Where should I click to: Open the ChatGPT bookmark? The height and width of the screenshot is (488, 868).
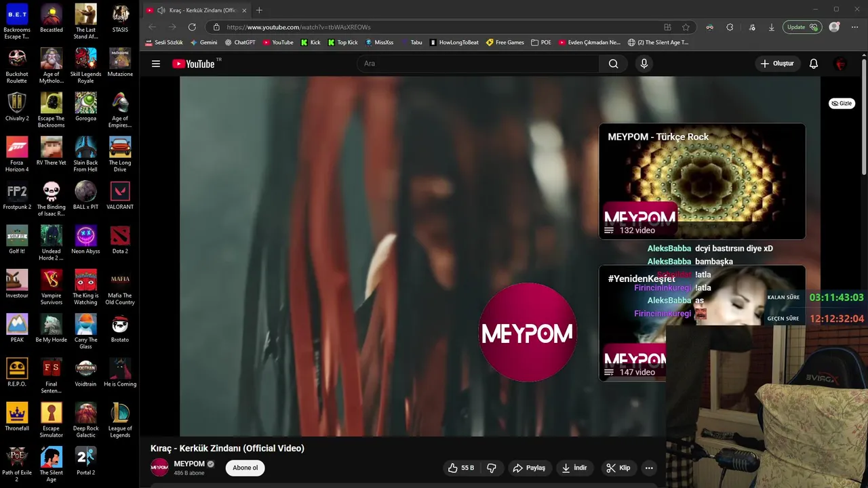[240, 42]
